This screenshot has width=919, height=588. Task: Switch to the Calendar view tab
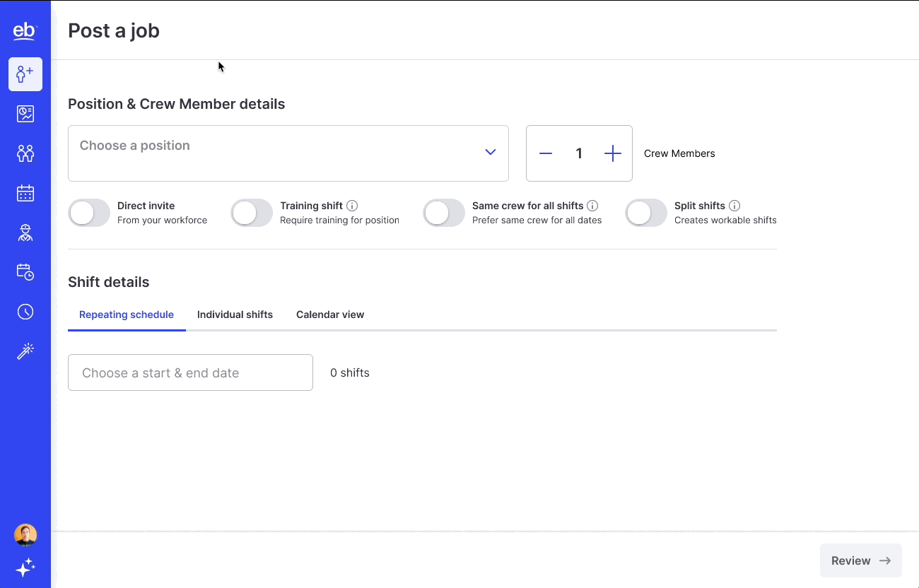pyautogui.click(x=330, y=314)
